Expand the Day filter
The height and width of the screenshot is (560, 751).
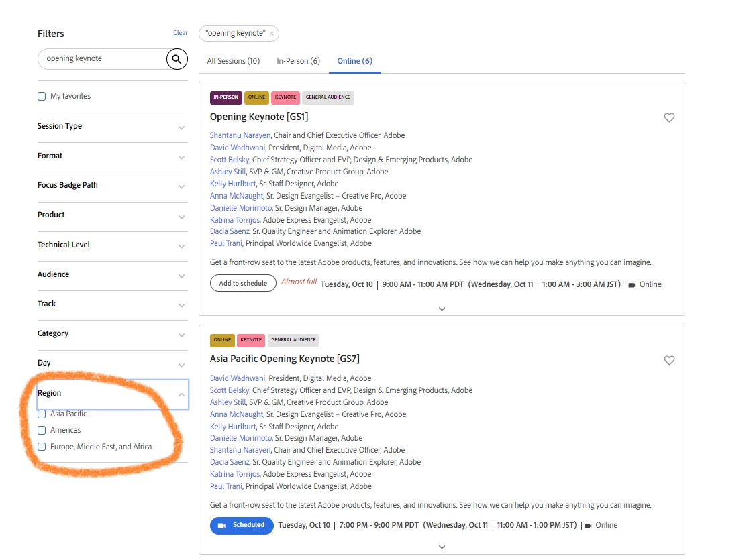click(113, 364)
